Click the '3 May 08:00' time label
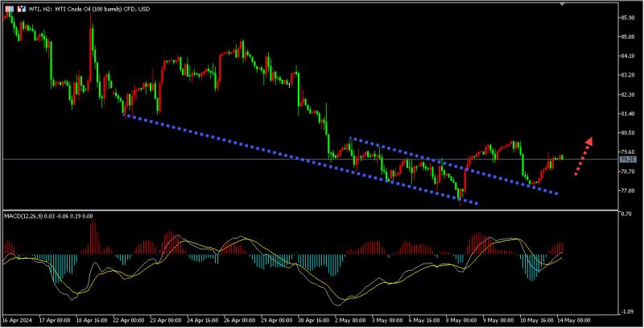This screenshot has width=644, height=328. (387, 320)
